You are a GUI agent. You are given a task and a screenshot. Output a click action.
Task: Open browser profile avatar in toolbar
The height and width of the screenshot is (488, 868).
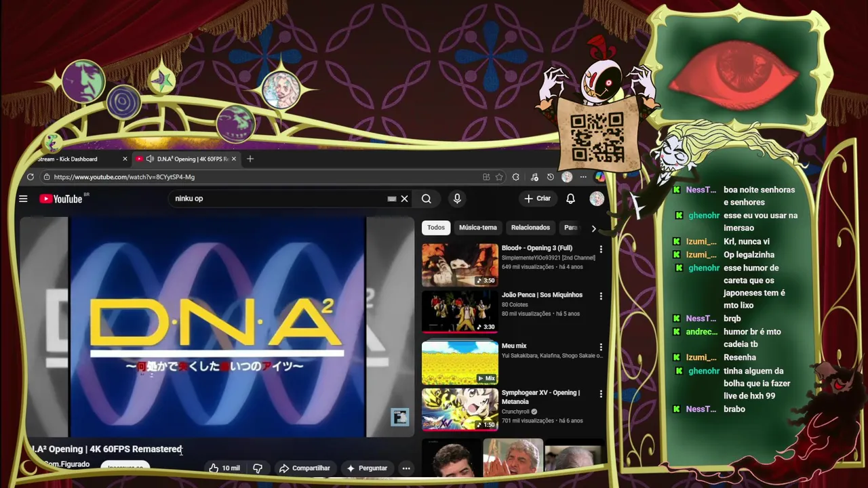coord(567,177)
